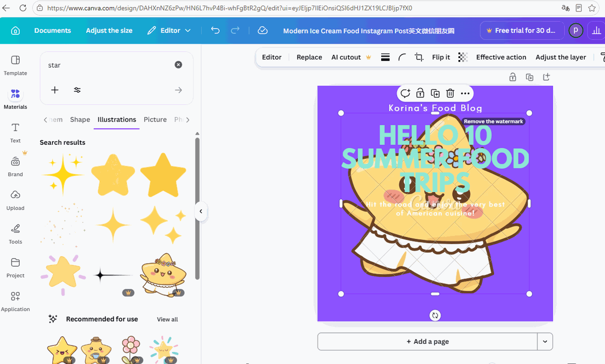
Task: Insert the black sparkle streak illustration
Action: [x=113, y=275]
